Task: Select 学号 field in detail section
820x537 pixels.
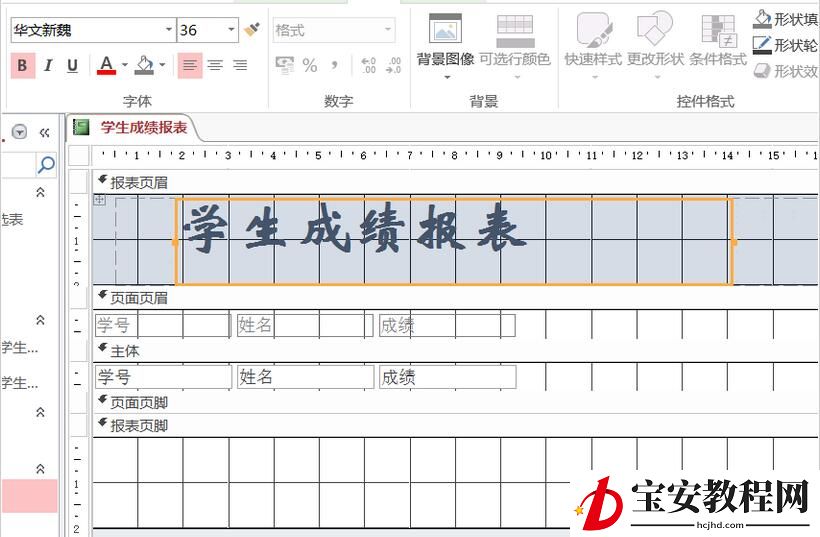Action: (163, 377)
